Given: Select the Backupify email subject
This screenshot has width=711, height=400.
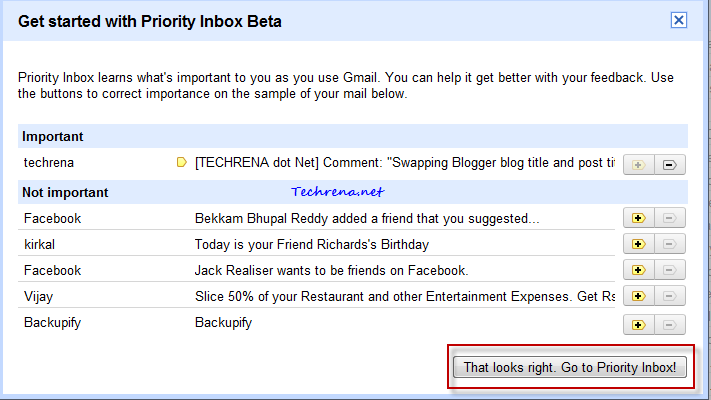Looking at the screenshot, I should (223, 323).
